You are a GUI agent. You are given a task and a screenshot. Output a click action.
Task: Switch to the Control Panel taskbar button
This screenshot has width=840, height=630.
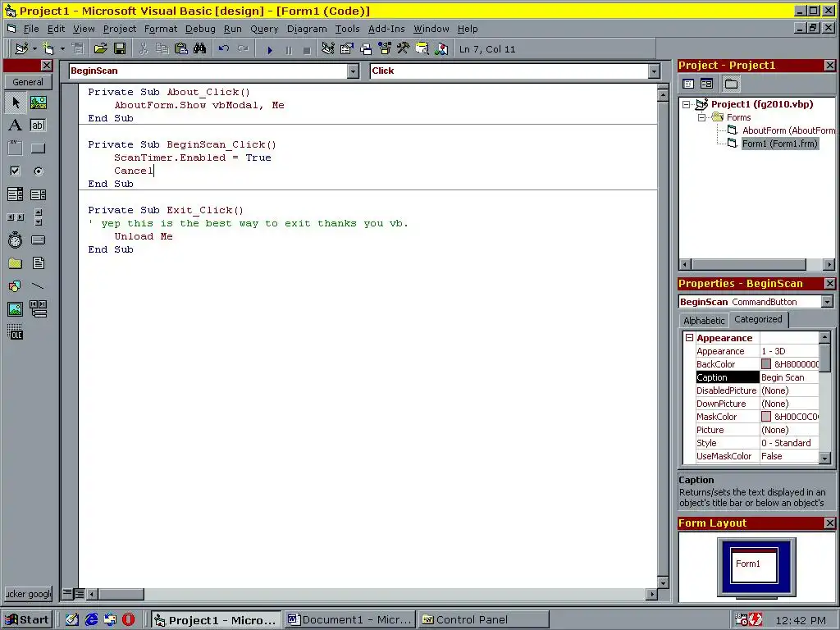[484, 620]
